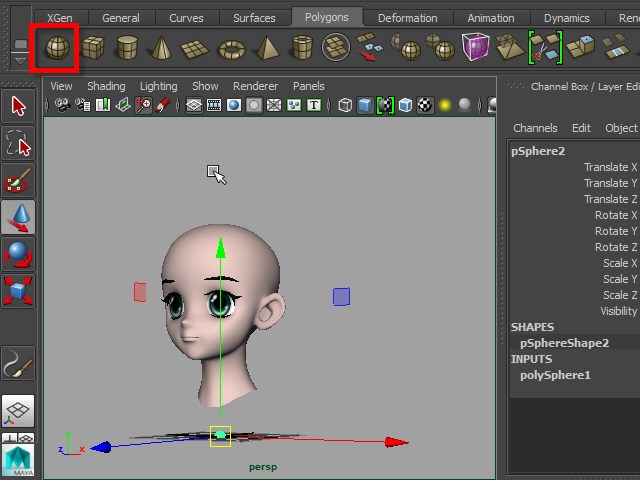Create a polygon cylinder from the shelf
Image resolution: width=640 pixels, height=480 pixels.
(x=126, y=47)
